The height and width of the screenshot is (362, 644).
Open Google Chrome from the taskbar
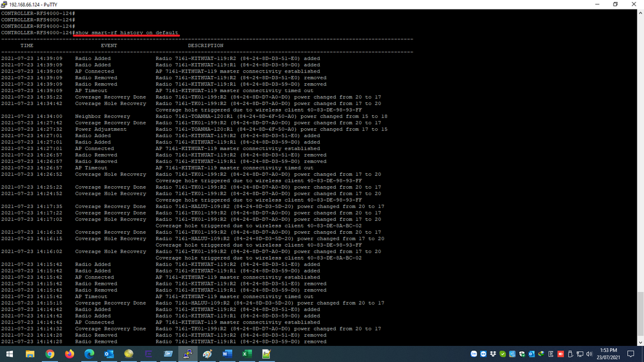click(x=50, y=354)
